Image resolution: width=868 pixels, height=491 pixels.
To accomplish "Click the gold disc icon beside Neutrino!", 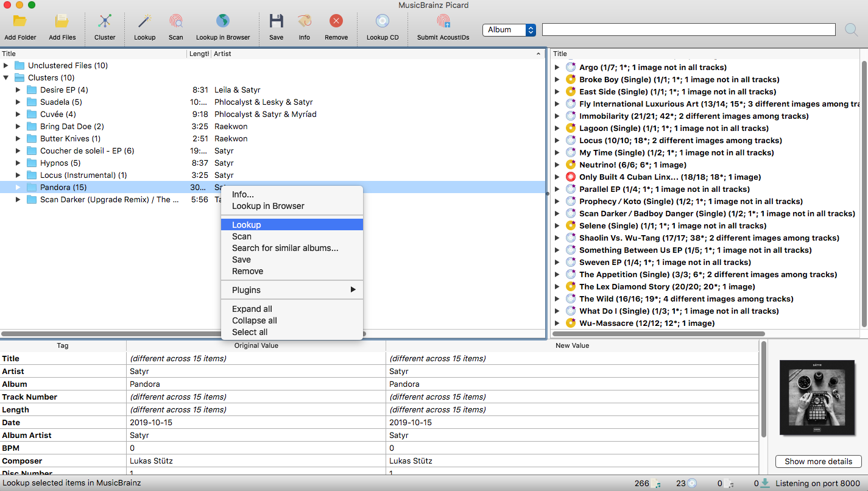I will click(571, 164).
